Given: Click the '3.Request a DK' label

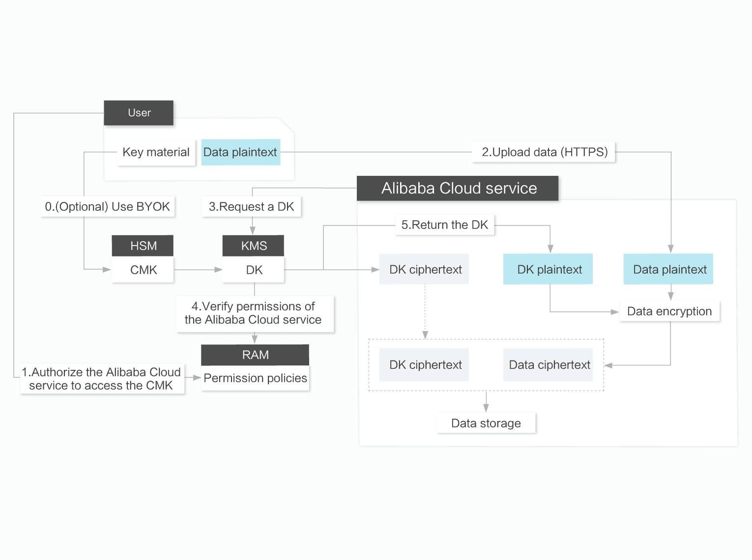Looking at the screenshot, I should (x=251, y=207).
